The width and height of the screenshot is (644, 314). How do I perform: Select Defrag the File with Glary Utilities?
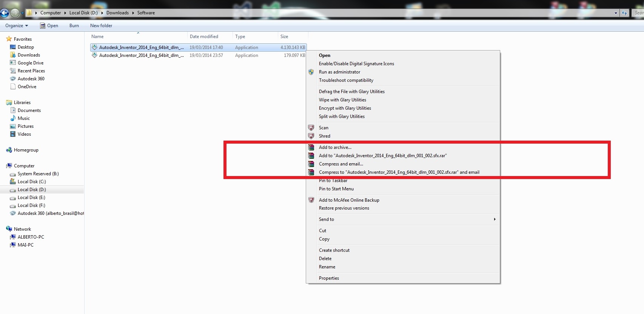[352, 92]
